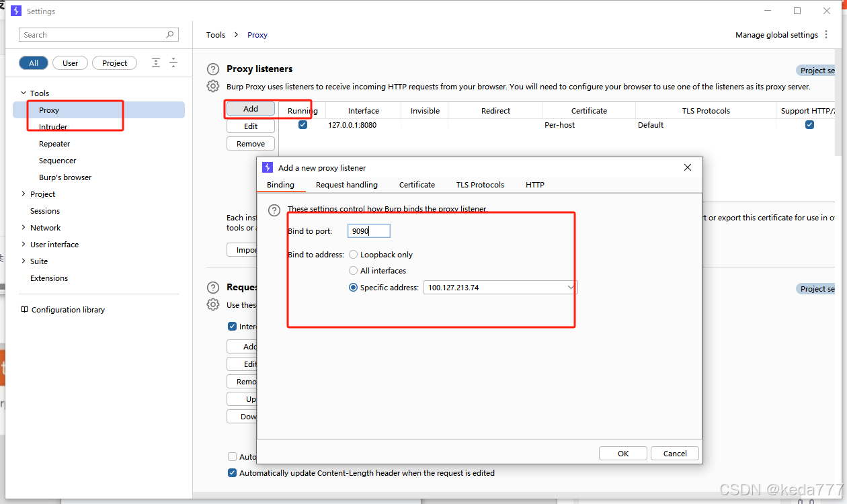Select Sessions in the settings tree
Screen dimensions: 847x504
tap(45, 211)
